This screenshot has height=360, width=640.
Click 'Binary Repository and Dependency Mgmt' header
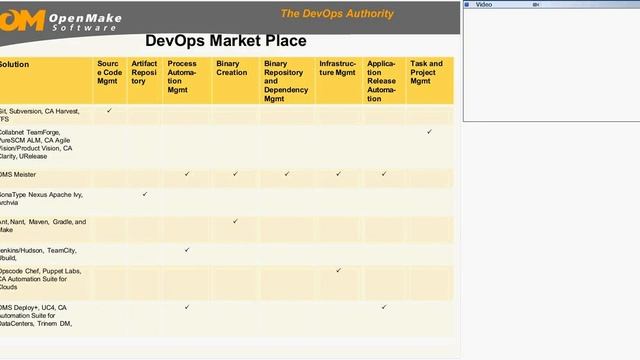(286, 81)
